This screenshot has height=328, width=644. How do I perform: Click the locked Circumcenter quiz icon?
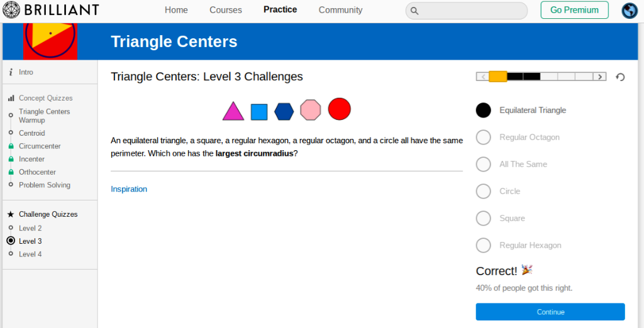[x=11, y=146]
